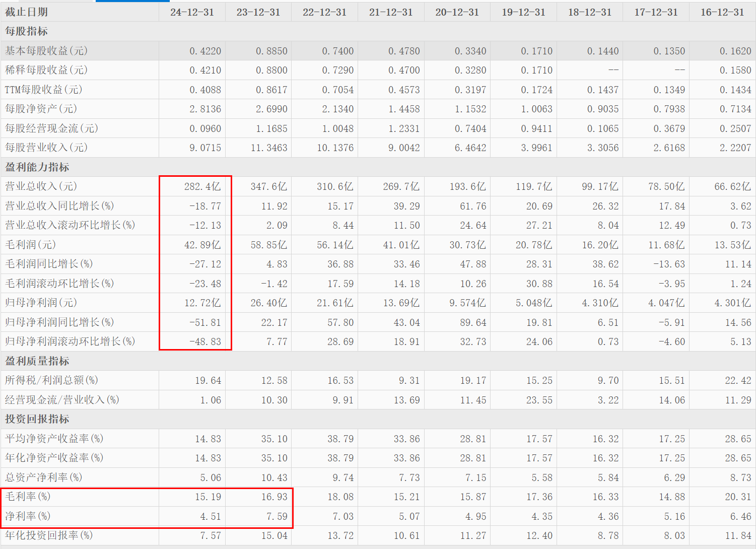Select the 年化投资回报率(%) row label

point(49,535)
